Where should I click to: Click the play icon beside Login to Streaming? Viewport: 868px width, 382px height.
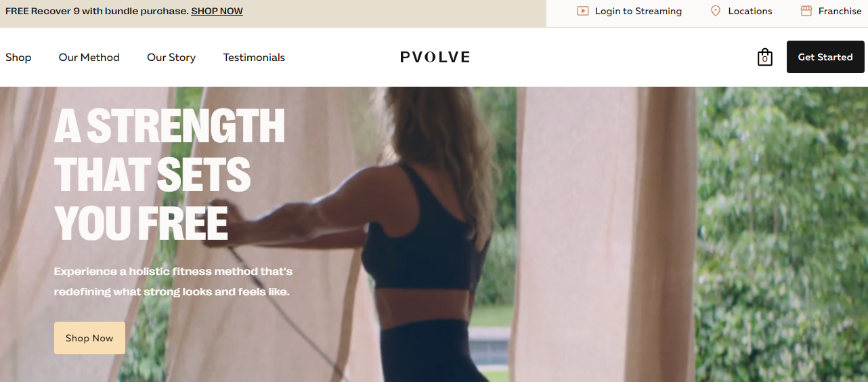point(582,11)
